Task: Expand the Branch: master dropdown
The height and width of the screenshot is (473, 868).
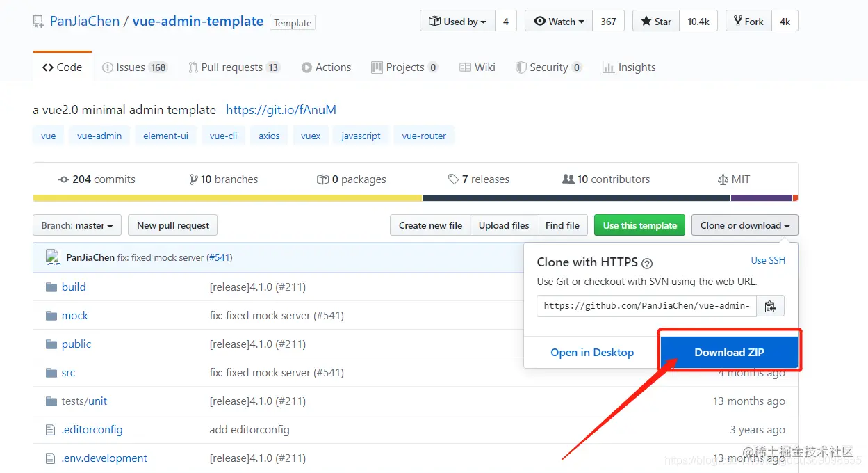Action: [77, 225]
